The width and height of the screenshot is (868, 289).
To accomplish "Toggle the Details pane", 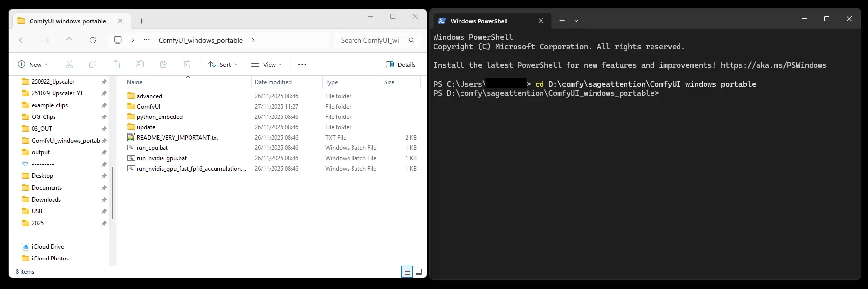I will coord(401,64).
